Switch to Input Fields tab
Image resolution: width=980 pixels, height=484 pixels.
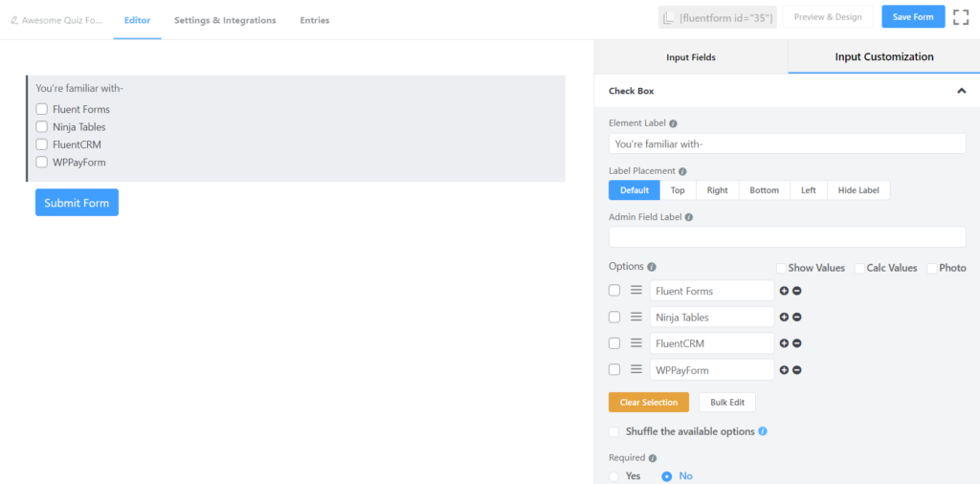(x=691, y=56)
